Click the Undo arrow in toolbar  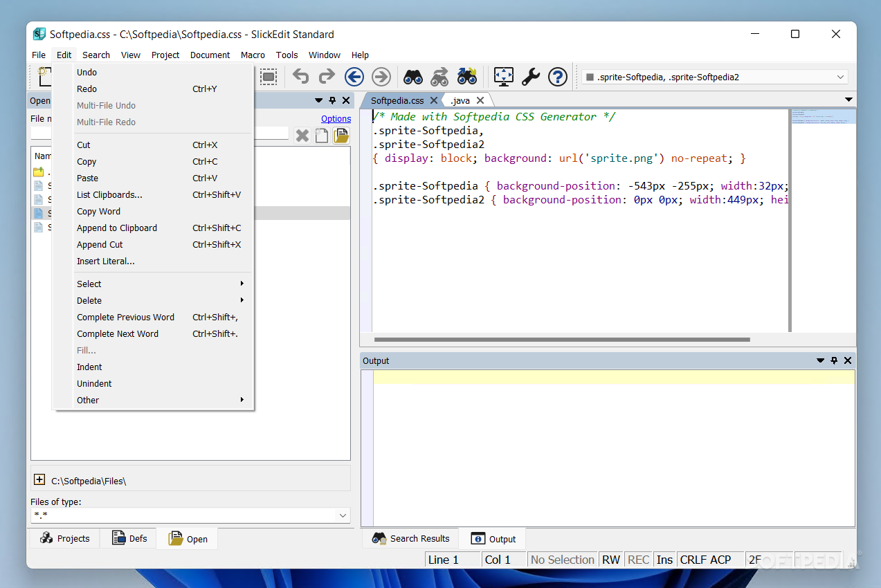[300, 76]
